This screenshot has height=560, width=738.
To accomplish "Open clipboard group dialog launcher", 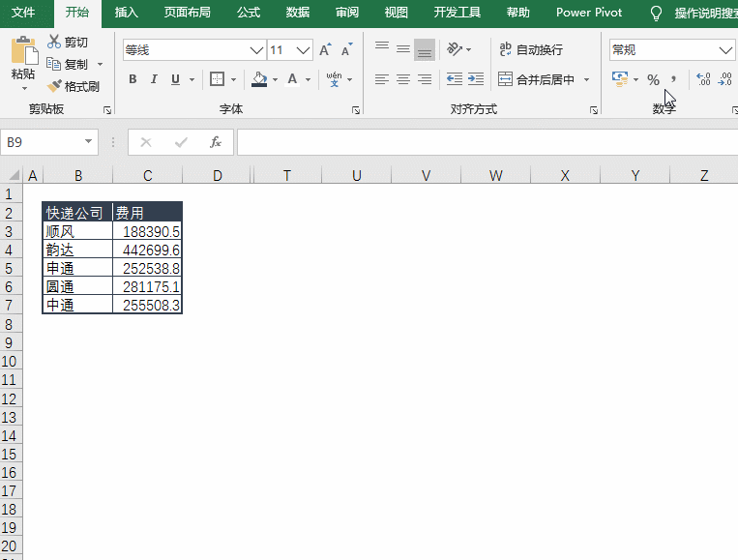I will tap(107, 110).
